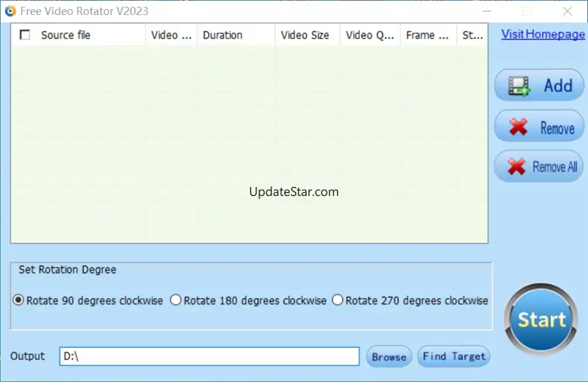Viewport: 588px width, 382px height.
Task: Click the Frame ... column header
Action: (x=428, y=35)
